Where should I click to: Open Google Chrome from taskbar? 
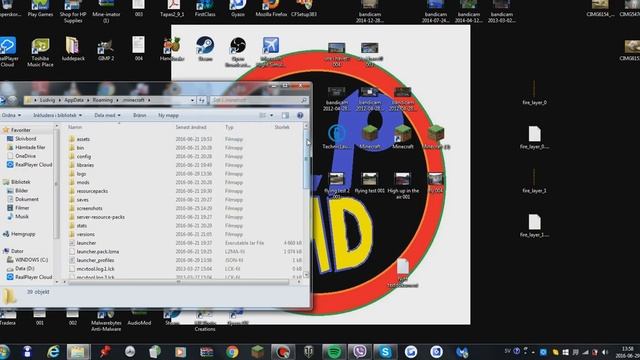[x=232, y=352]
